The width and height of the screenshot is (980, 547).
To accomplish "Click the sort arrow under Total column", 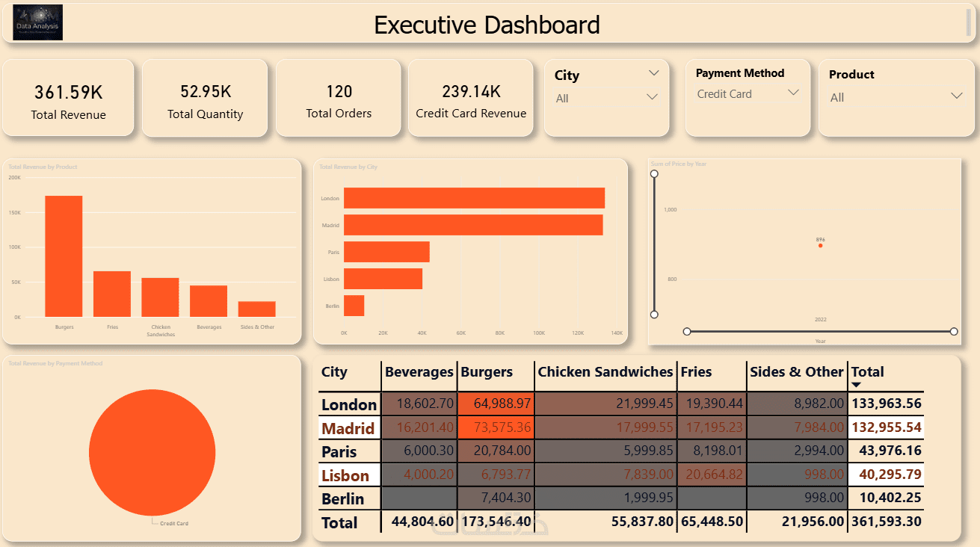I will pyautogui.click(x=857, y=385).
